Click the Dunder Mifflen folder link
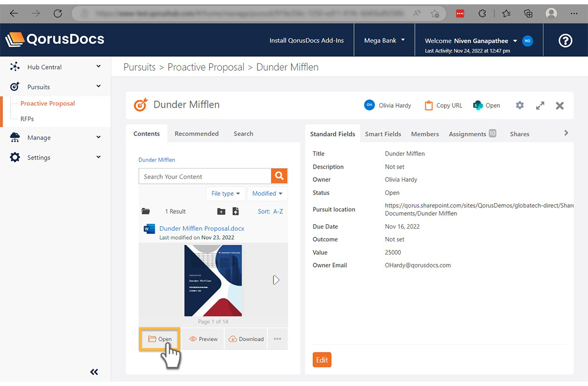 tap(157, 160)
